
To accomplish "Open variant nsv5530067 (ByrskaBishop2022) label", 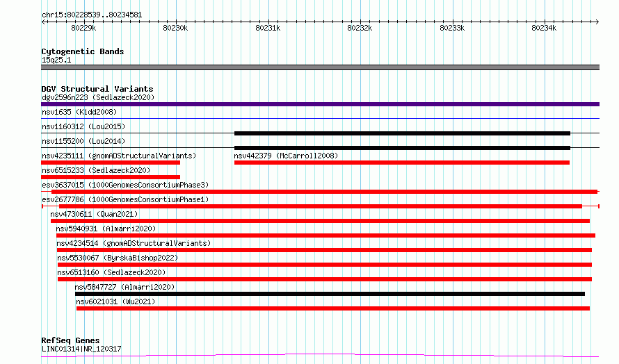I will coord(118,258).
